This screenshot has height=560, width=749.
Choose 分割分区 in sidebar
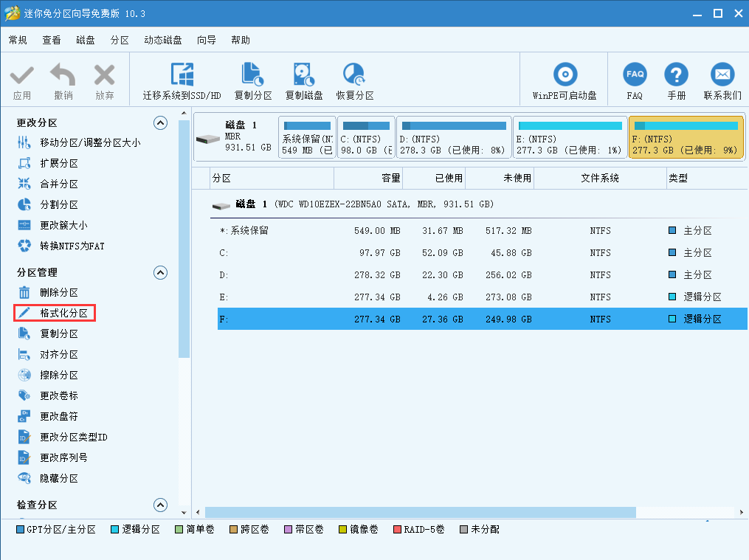[48, 204]
